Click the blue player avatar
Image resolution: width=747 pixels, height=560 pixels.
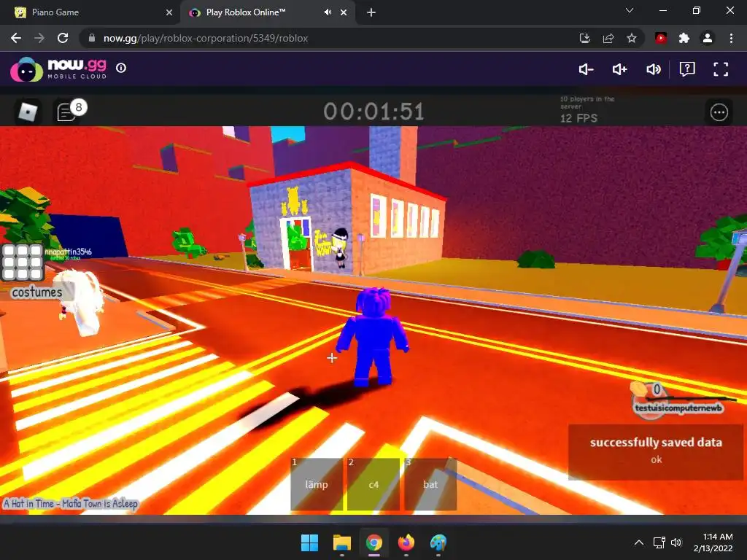click(x=373, y=336)
